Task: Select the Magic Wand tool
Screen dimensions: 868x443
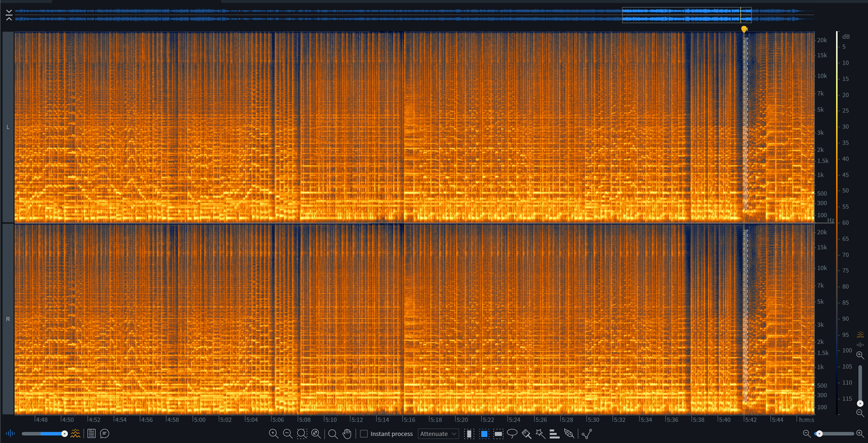Action: point(541,433)
